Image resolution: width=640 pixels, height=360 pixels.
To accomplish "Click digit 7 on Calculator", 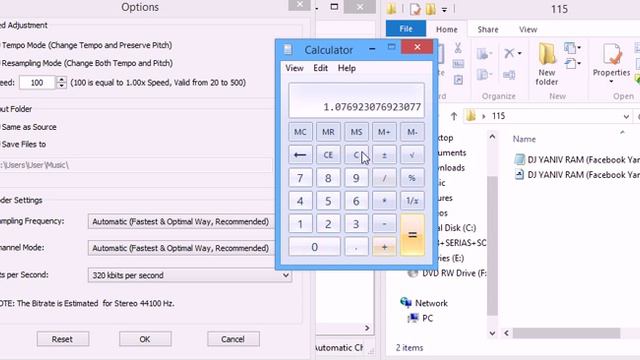I will [300, 178].
